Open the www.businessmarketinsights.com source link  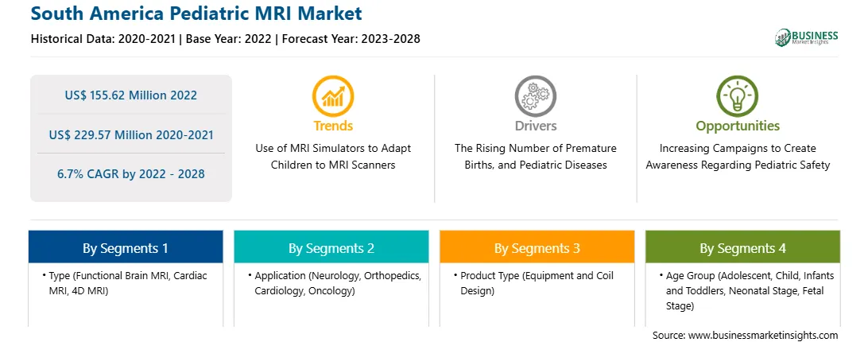click(x=763, y=335)
